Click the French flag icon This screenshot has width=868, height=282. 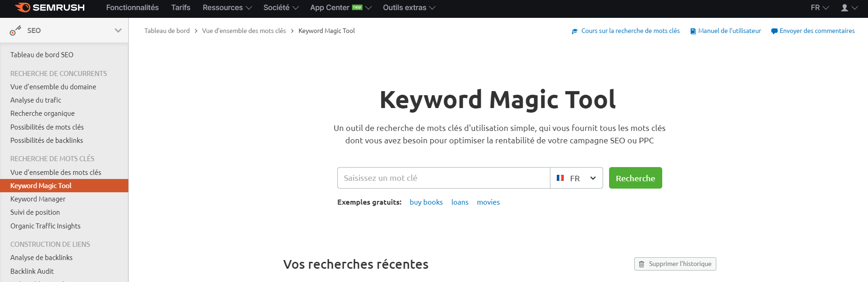point(560,178)
